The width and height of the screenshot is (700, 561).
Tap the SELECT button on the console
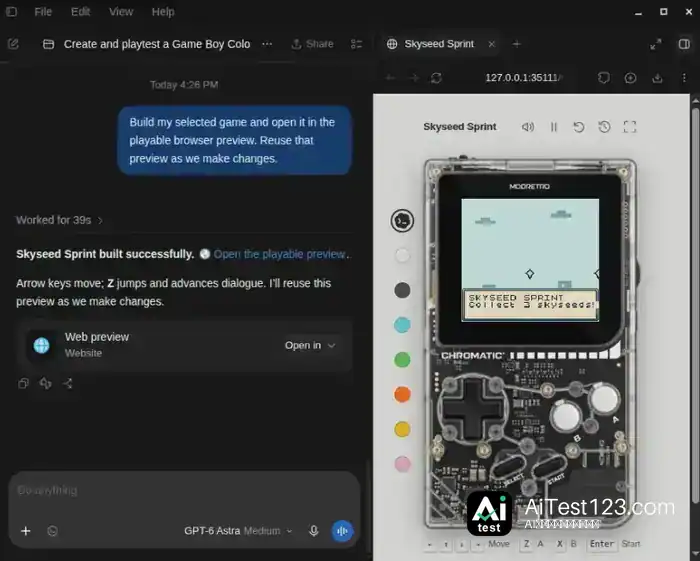coord(508,469)
